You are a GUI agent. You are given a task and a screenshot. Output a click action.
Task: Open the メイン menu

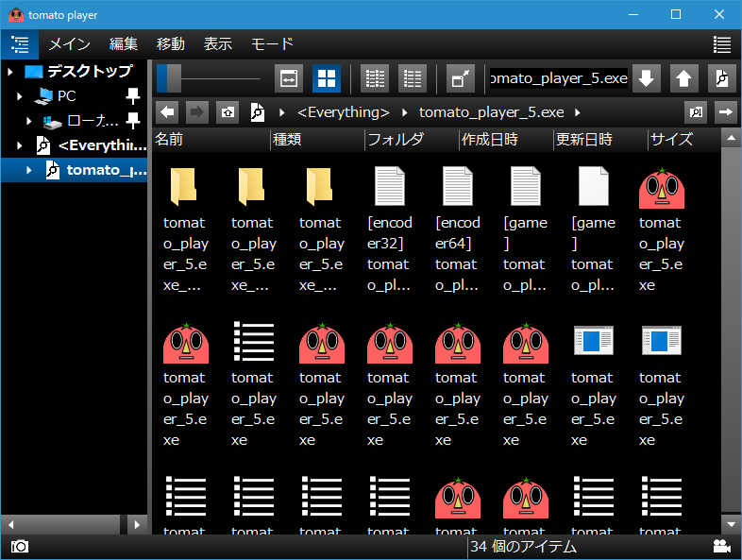(69, 44)
